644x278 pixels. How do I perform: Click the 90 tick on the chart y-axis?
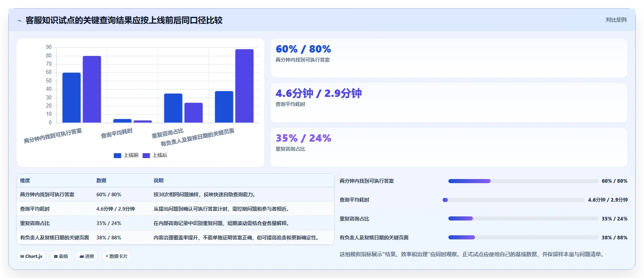pyautogui.click(x=49, y=47)
